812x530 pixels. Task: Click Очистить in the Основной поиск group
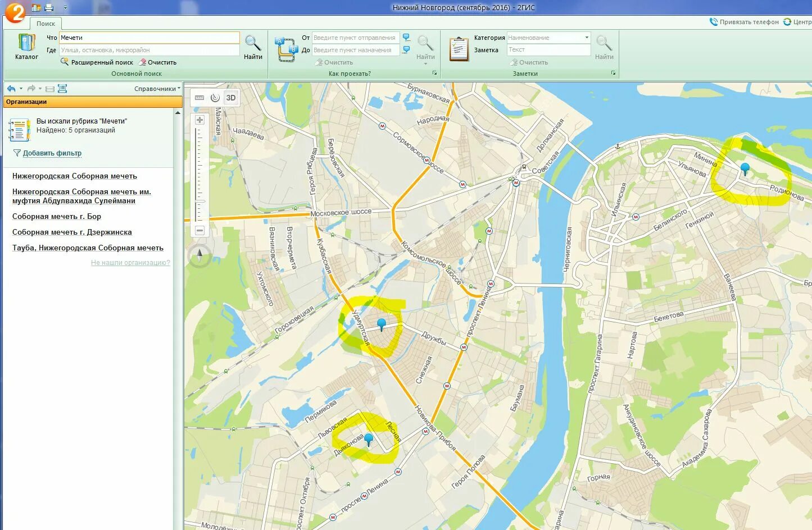(x=158, y=62)
